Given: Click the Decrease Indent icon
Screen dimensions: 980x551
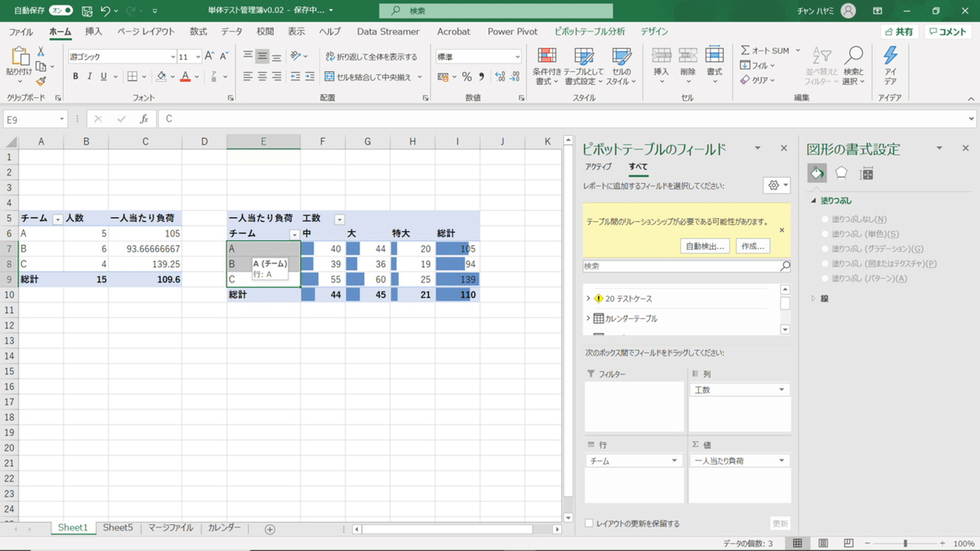Looking at the screenshot, I should click(x=295, y=77).
